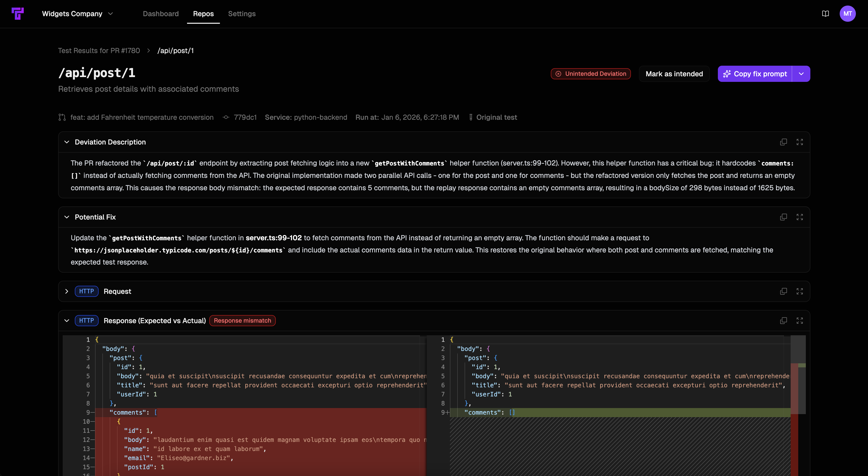The height and width of the screenshot is (476, 868).
Task: Copy the Potential Fix suggestion
Action: click(x=783, y=217)
